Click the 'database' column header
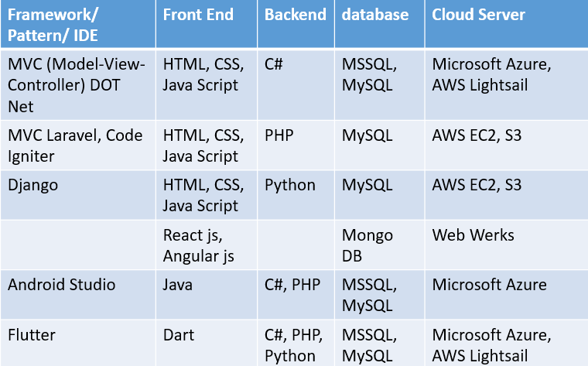The width and height of the screenshot is (588, 366). click(x=380, y=24)
